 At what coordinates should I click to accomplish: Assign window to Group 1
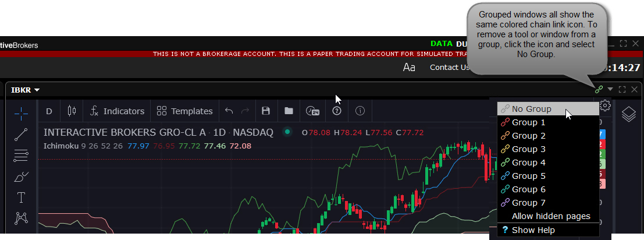(548, 122)
